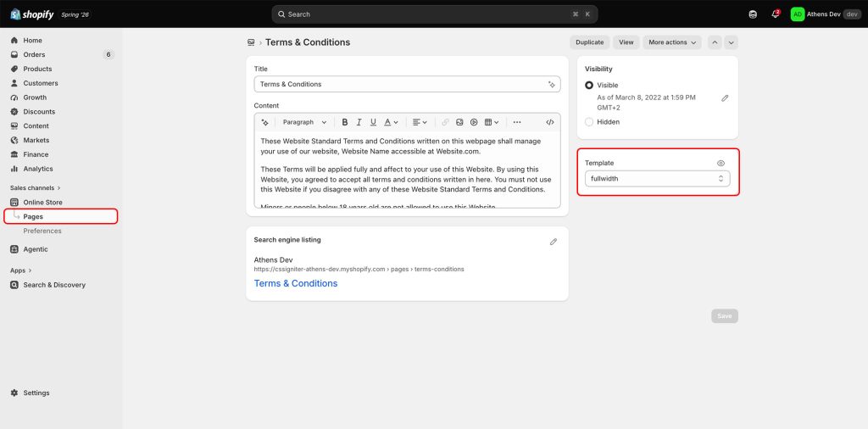Click the Duplicate button

click(x=590, y=42)
